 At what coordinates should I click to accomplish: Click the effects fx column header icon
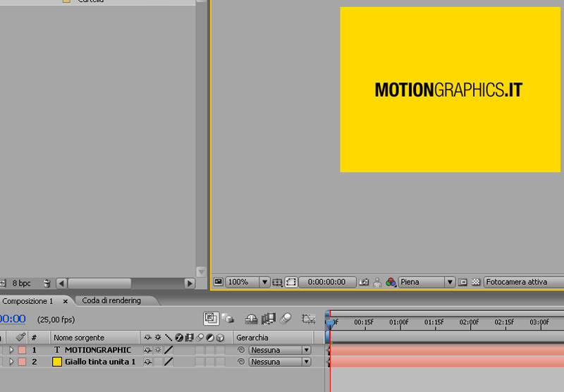tap(179, 338)
